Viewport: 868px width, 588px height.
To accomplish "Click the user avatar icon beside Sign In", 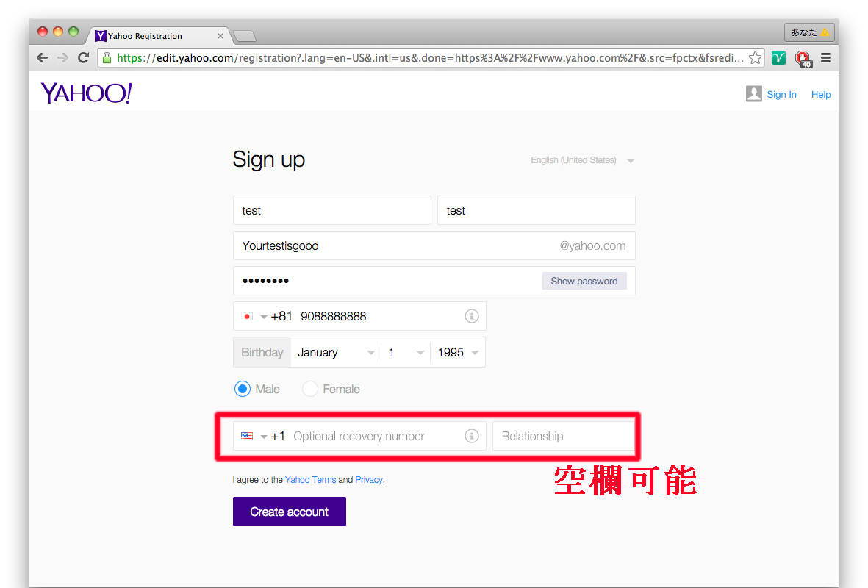I will (753, 93).
